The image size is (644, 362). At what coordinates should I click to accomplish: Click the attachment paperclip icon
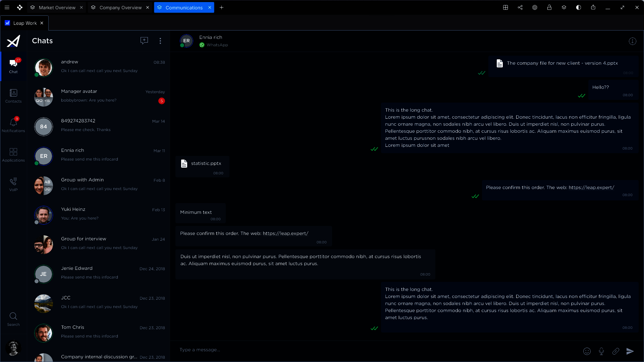click(616, 351)
